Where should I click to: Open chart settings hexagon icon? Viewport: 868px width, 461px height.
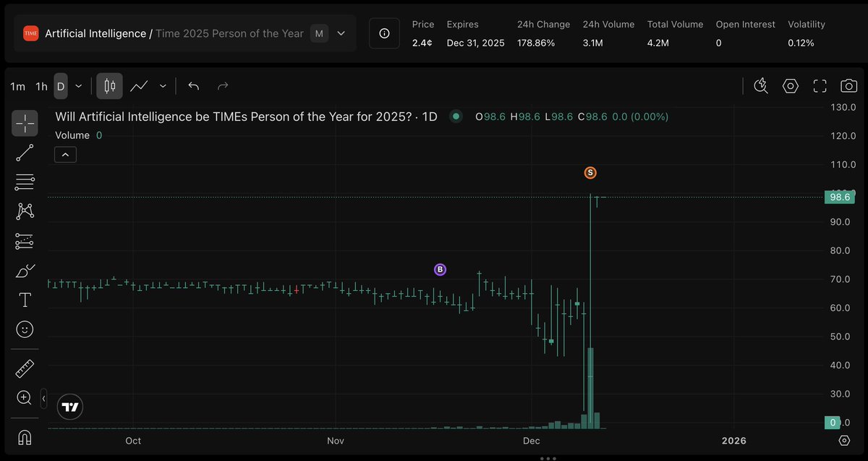coord(791,86)
